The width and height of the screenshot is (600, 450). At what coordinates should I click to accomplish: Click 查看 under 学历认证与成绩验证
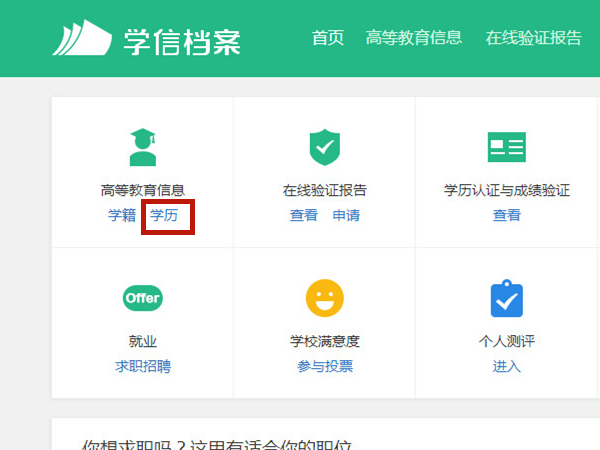[506, 215]
